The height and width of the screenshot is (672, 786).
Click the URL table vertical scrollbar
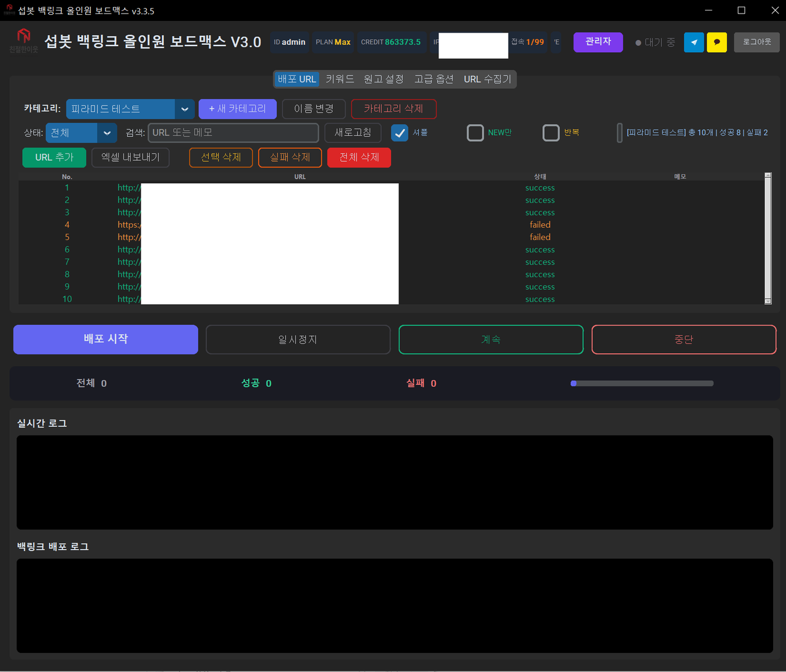click(768, 238)
